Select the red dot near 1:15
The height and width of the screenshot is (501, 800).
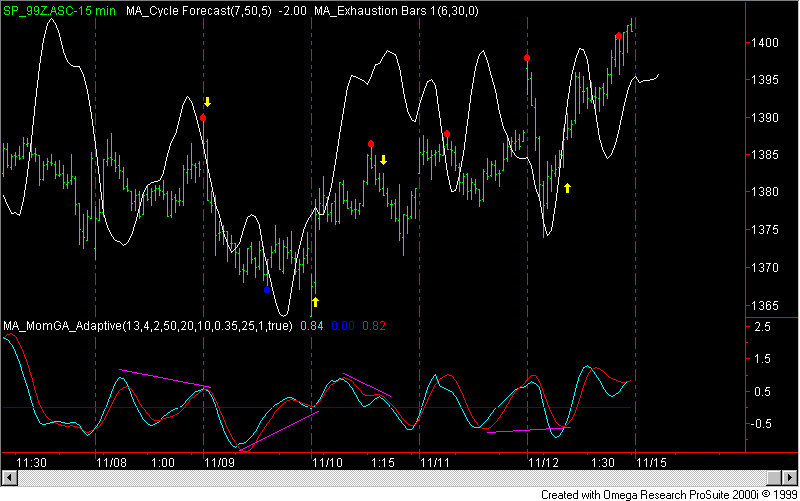(371, 144)
